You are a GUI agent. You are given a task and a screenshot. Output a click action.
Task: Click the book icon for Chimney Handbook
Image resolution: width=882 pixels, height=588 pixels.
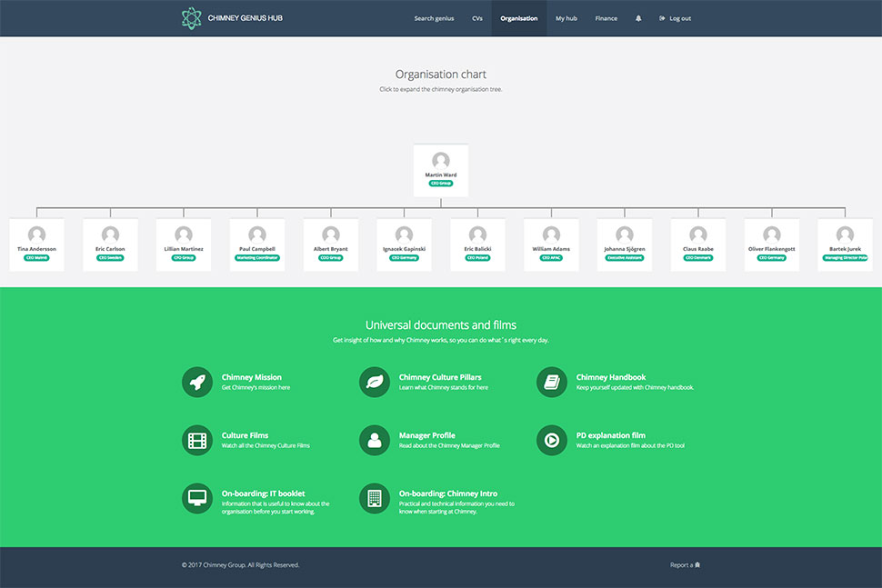pyautogui.click(x=552, y=382)
